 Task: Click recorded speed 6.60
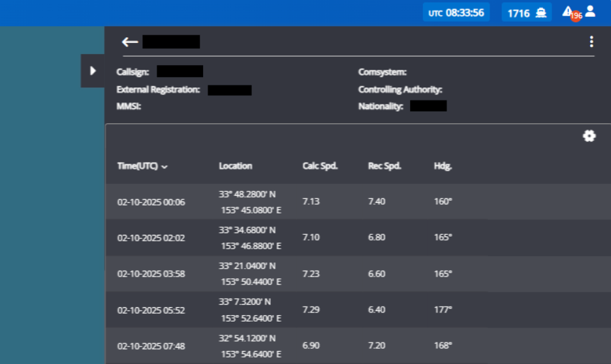point(377,274)
